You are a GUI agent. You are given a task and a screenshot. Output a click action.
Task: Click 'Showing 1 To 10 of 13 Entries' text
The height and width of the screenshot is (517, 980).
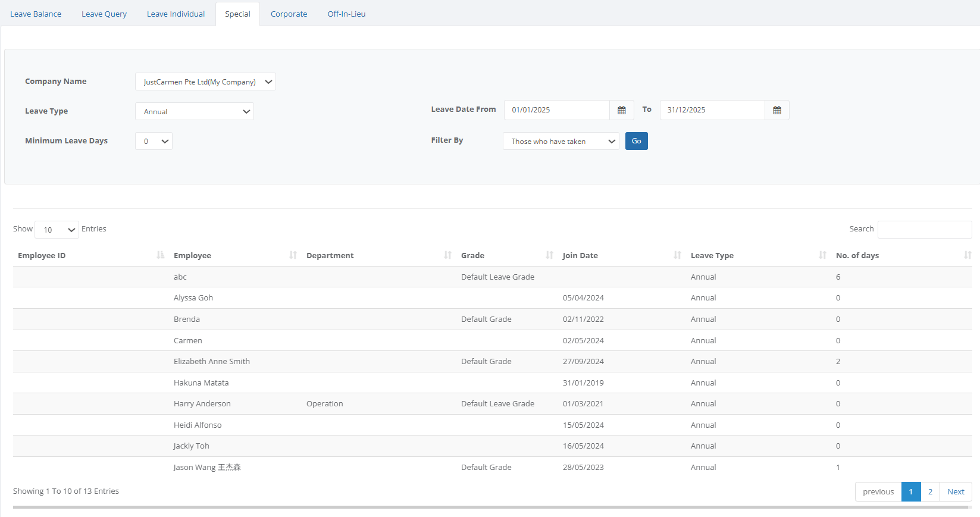(66, 491)
